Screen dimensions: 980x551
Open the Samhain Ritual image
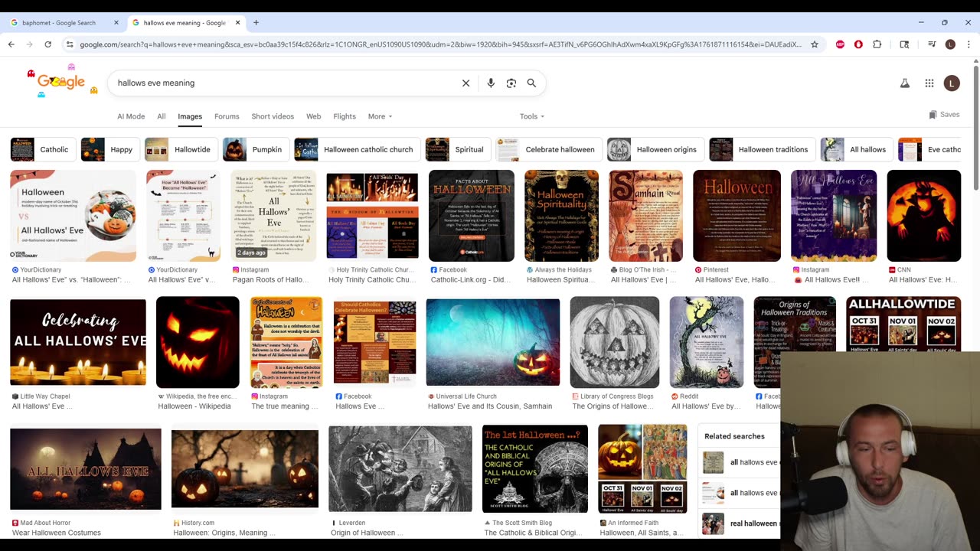[x=645, y=216]
